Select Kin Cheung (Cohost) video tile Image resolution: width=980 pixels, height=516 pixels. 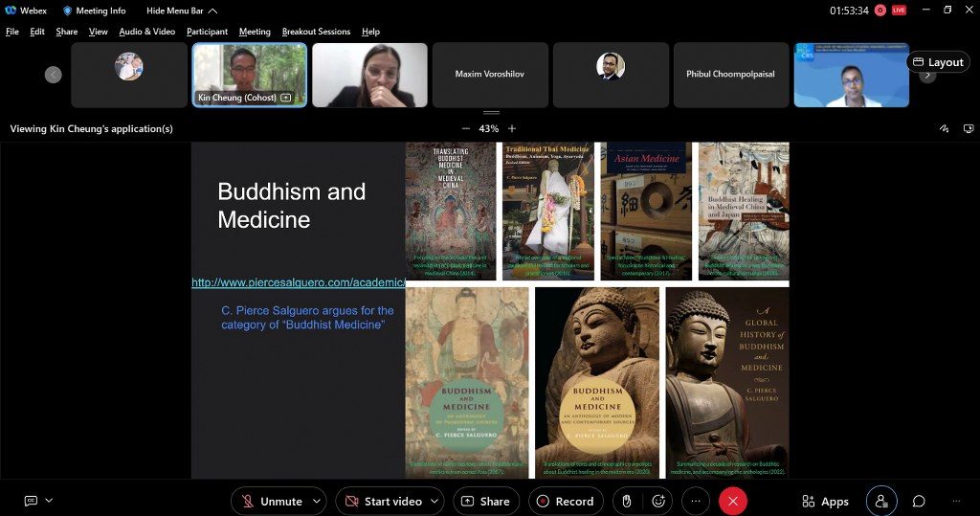coord(250,75)
